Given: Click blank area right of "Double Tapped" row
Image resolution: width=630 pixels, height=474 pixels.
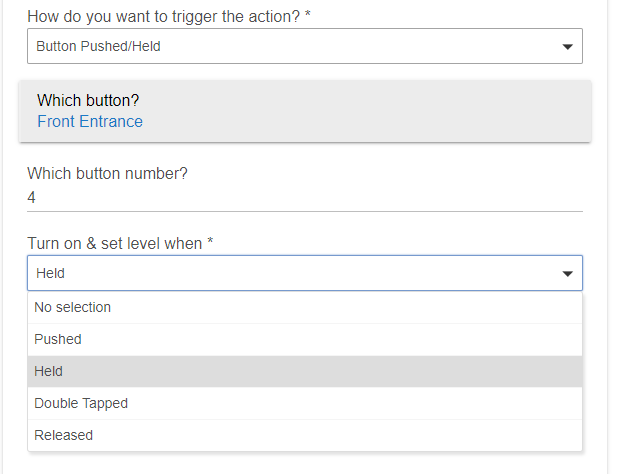Looking at the screenshot, I should tap(400, 403).
